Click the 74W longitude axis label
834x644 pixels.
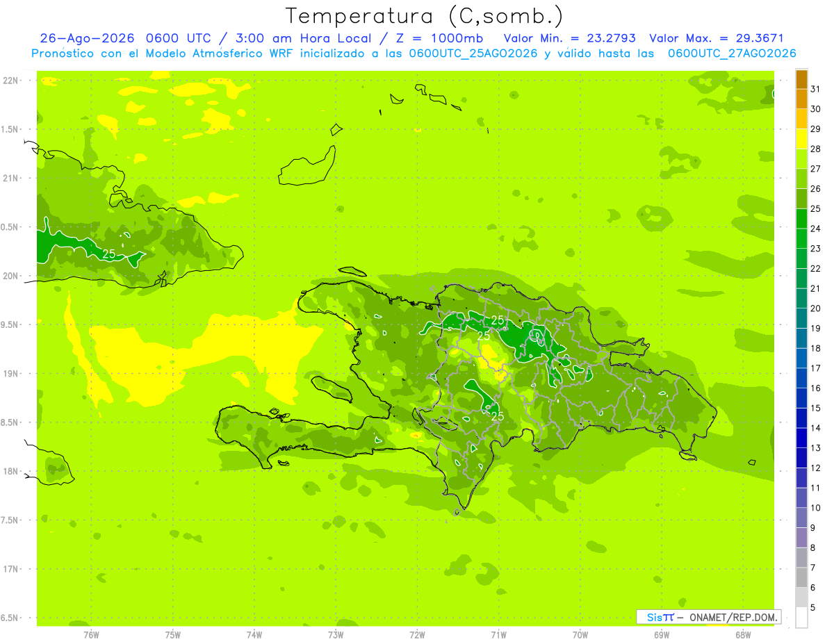click(254, 635)
